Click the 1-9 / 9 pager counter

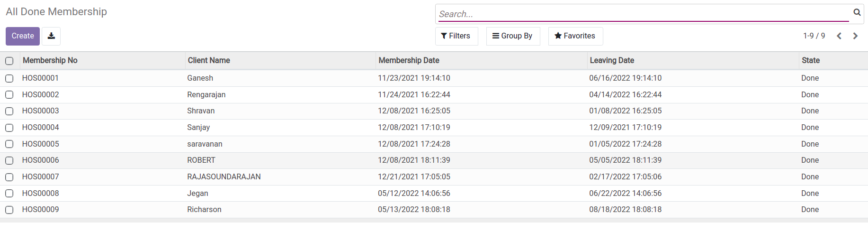814,36
